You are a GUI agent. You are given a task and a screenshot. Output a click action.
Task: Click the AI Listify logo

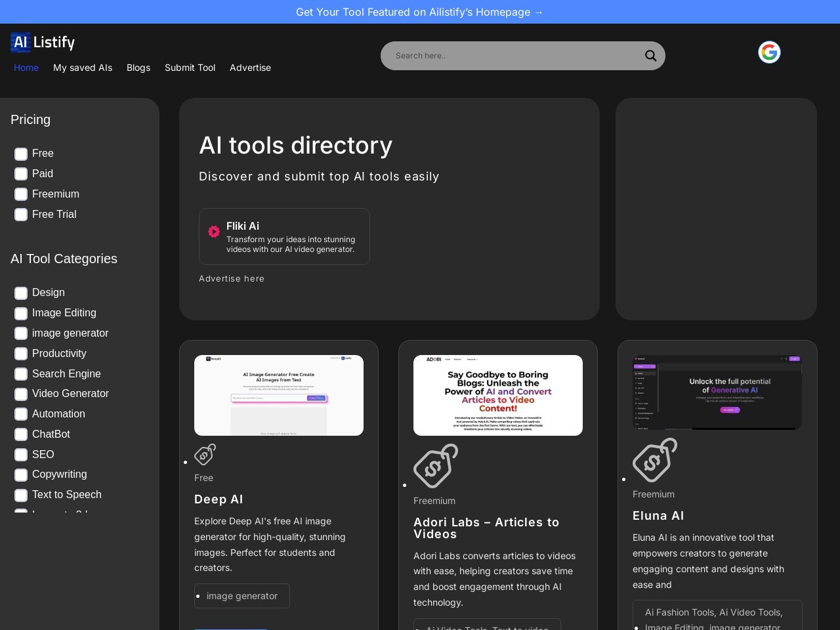(x=43, y=42)
